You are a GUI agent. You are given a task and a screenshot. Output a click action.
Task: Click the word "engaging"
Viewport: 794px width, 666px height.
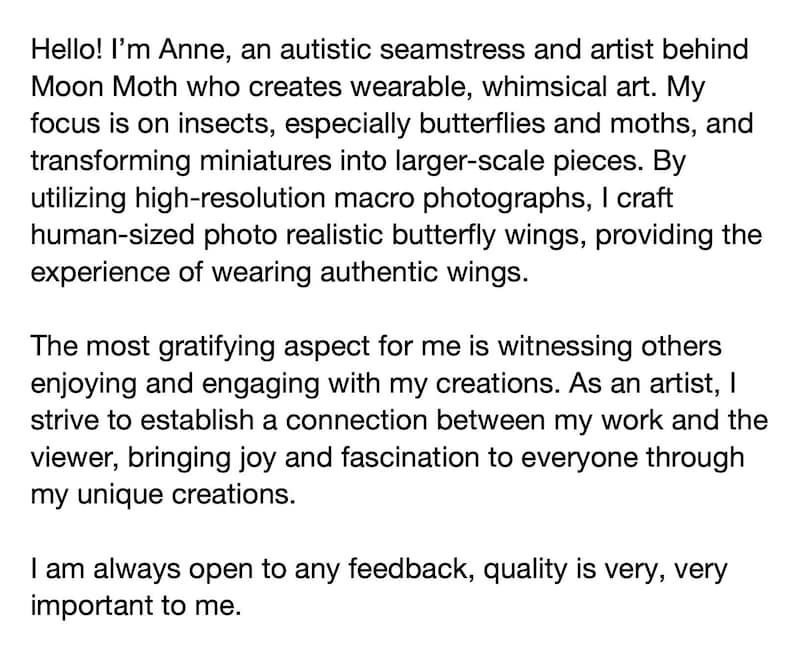pyautogui.click(x=261, y=383)
